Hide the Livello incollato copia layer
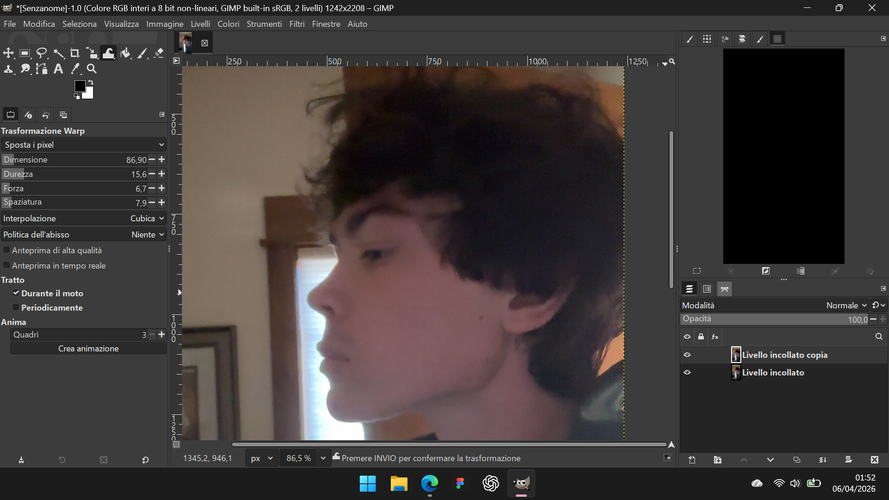Viewport: 889px width, 500px height. [687, 355]
